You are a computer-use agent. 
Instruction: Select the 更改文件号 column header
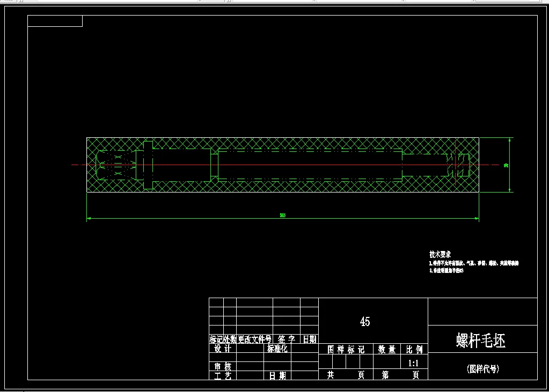click(x=254, y=339)
